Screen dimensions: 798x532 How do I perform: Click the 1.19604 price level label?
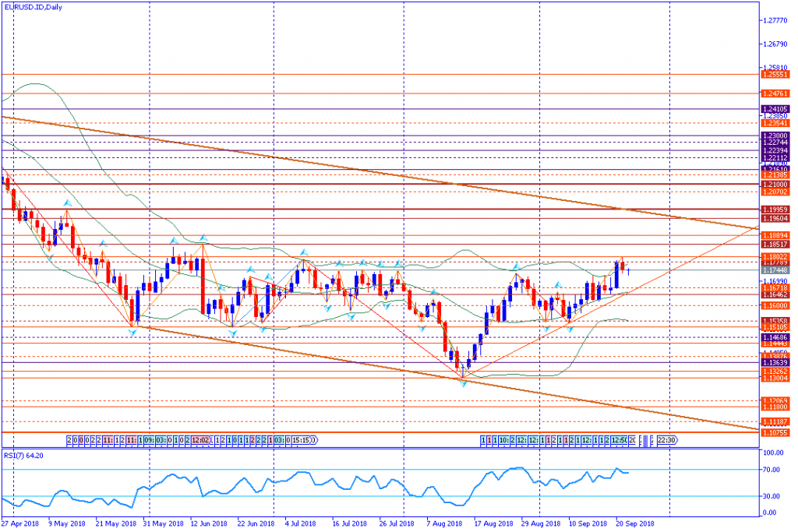(775, 219)
